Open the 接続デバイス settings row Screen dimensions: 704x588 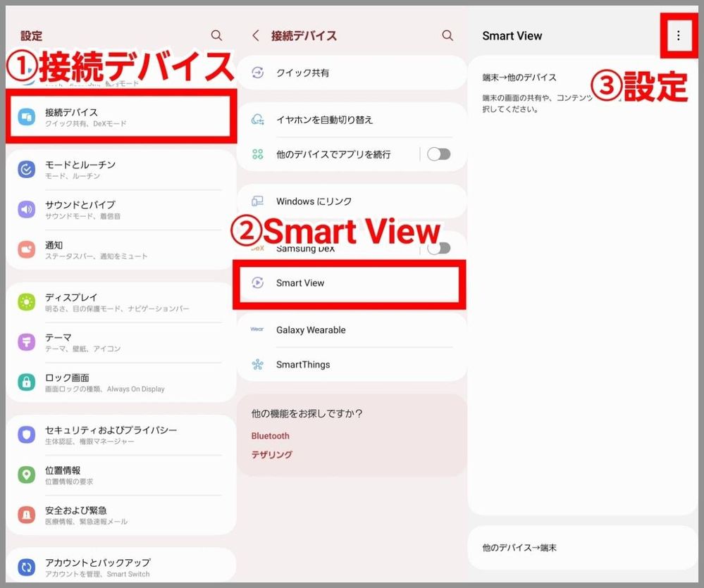121,117
